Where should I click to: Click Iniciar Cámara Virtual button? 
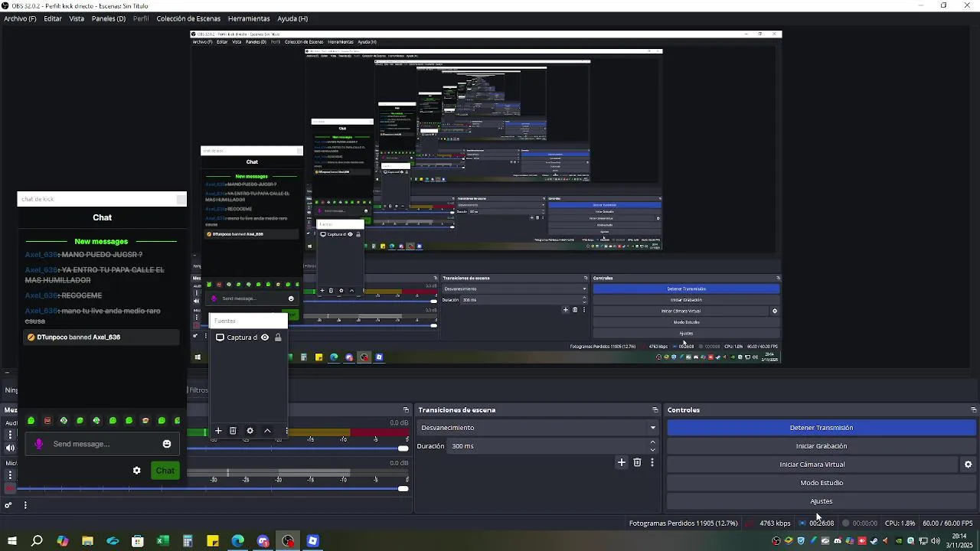812,465
